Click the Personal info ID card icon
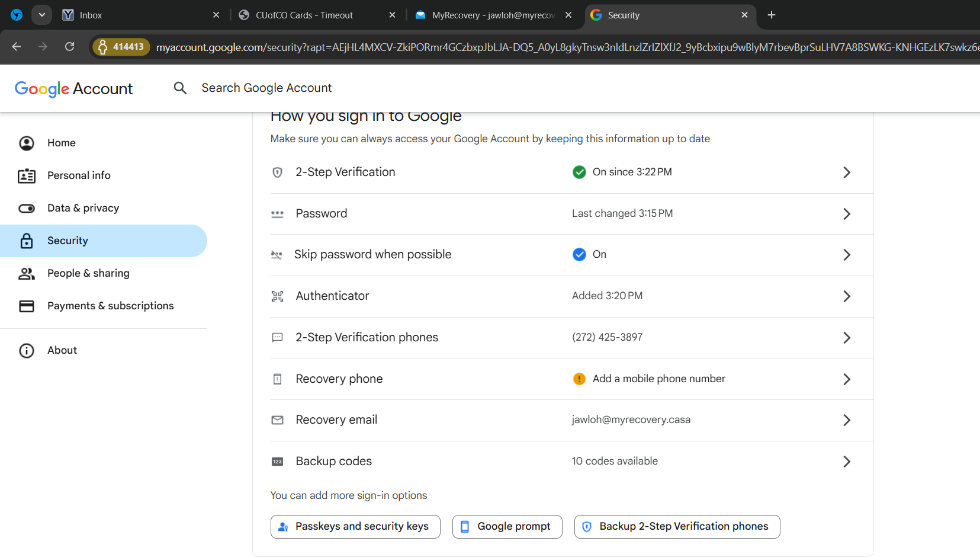Screen dimensions: 980x557 (27, 175)
